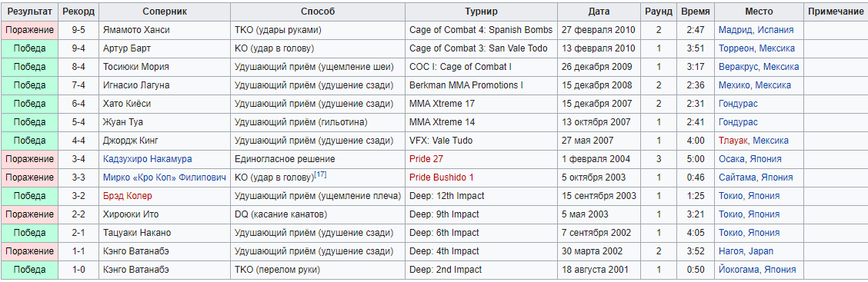Open Мирко «Кро Коп» Филипович link
The image size is (868, 282).
click(165, 177)
